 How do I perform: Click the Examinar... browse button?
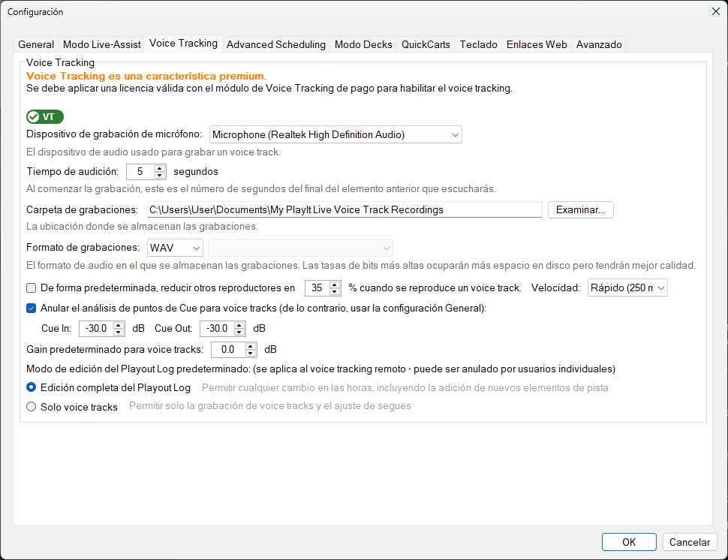pyautogui.click(x=580, y=210)
